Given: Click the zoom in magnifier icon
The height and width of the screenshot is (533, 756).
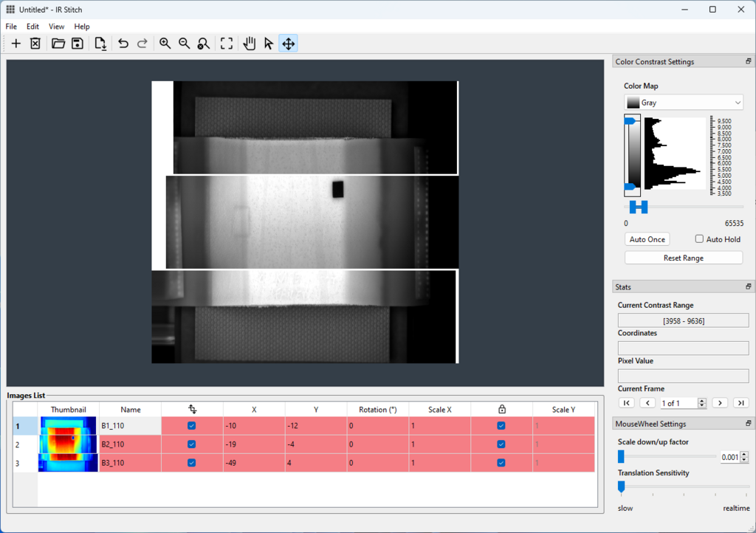Looking at the screenshot, I should pos(165,44).
